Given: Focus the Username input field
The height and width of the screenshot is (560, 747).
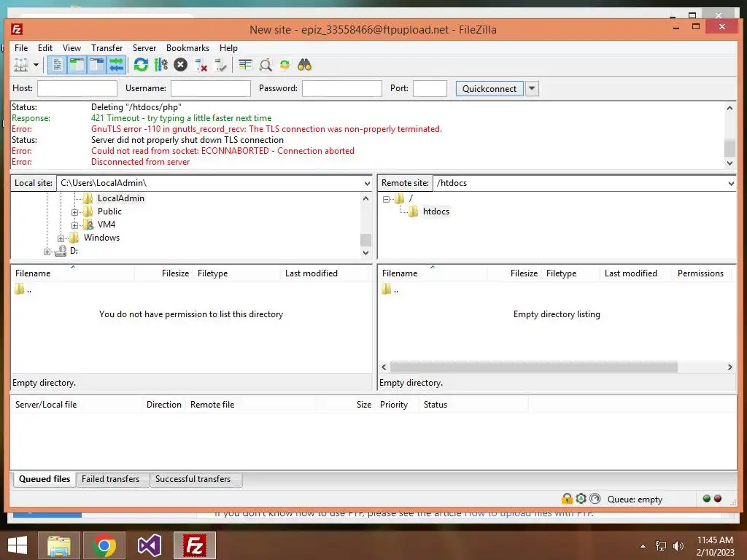Looking at the screenshot, I should [211, 88].
